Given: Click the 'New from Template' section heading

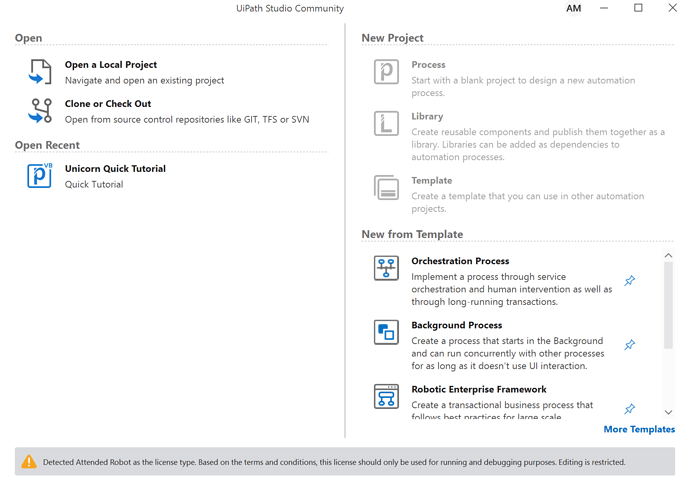Looking at the screenshot, I should pos(412,235).
